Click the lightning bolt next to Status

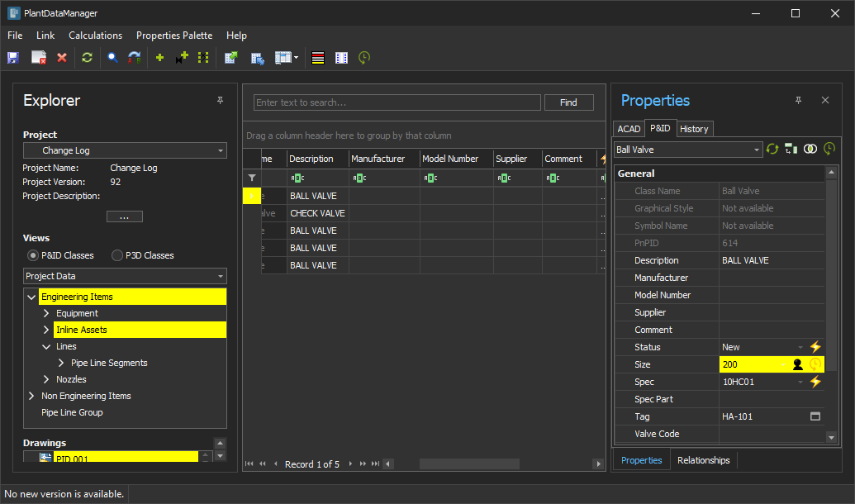(x=815, y=347)
